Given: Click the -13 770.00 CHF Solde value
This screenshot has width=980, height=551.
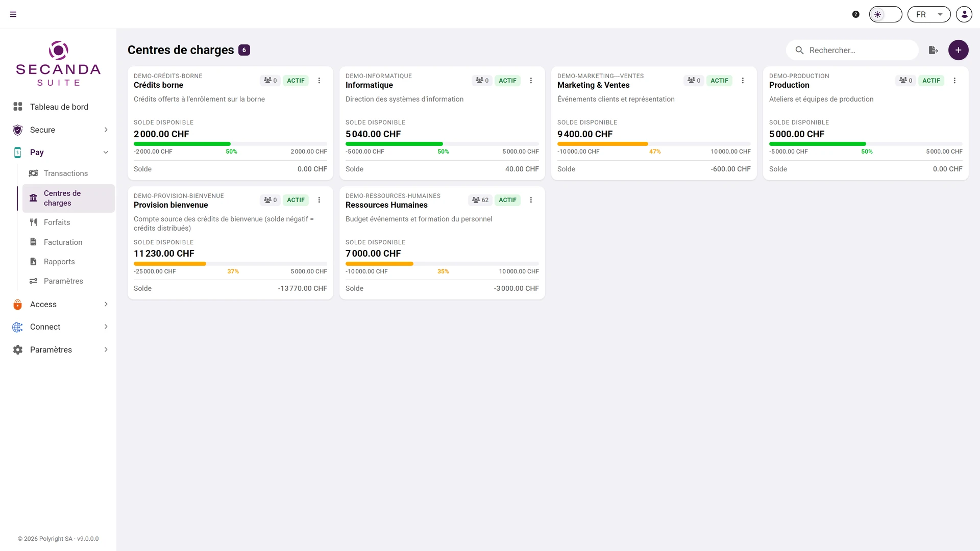Looking at the screenshot, I should 302,288.
